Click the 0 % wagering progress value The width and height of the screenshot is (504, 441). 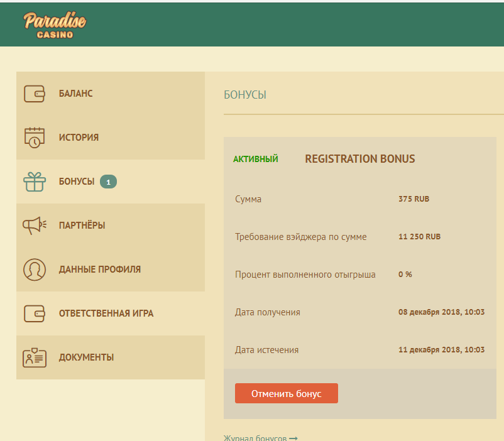(405, 274)
